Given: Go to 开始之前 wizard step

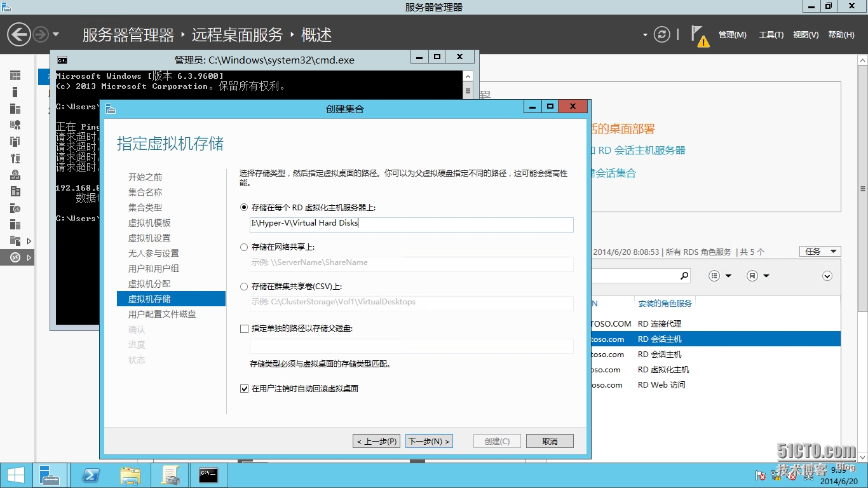Looking at the screenshot, I should tap(145, 177).
